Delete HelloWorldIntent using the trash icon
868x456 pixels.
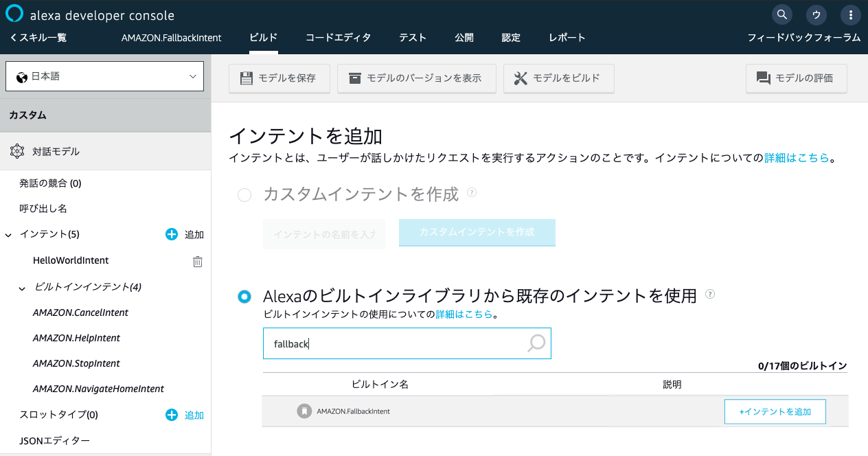(197, 261)
